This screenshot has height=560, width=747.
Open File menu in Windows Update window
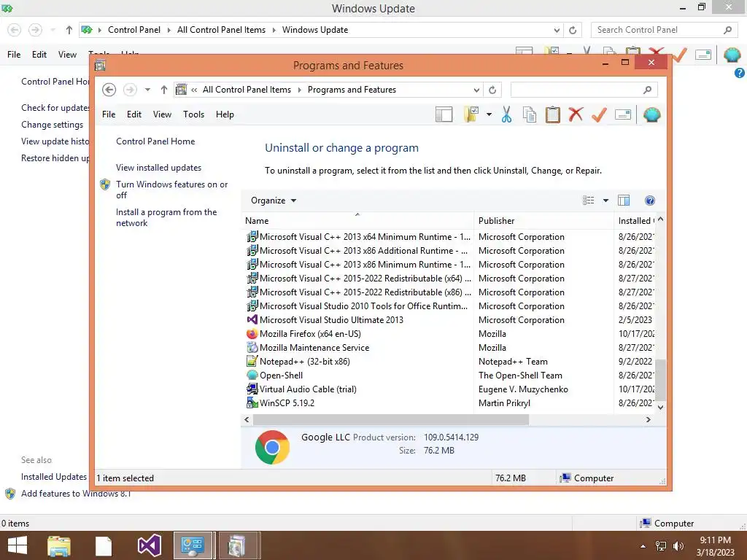14,55
